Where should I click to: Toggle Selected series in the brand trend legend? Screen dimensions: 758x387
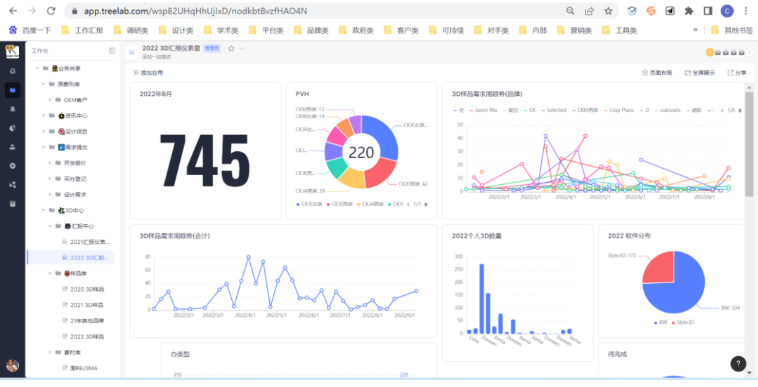click(x=554, y=110)
